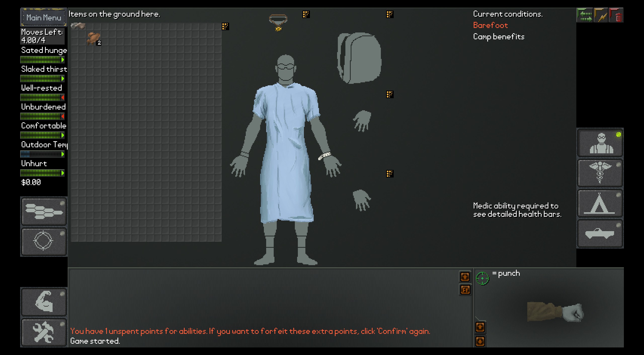Open the abilities panel with the muscle icon
Image resolution: width=644 pixels, height=355 pixels.
click(x=44, y=302)
